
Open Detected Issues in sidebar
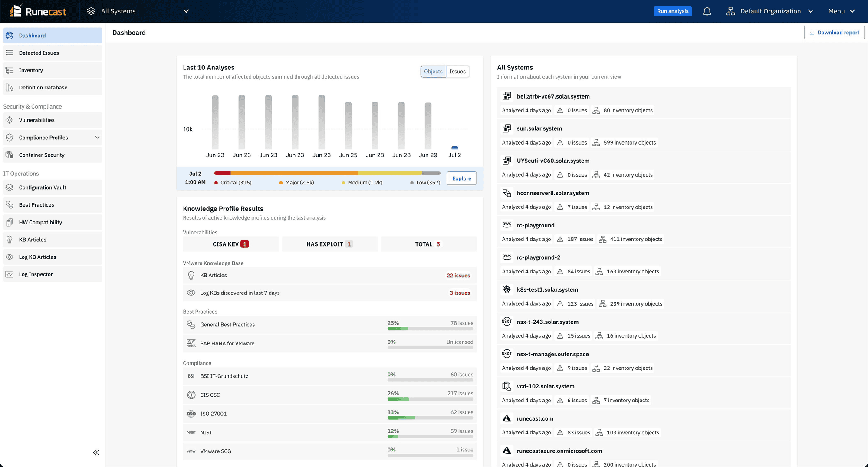click(53, 53)
